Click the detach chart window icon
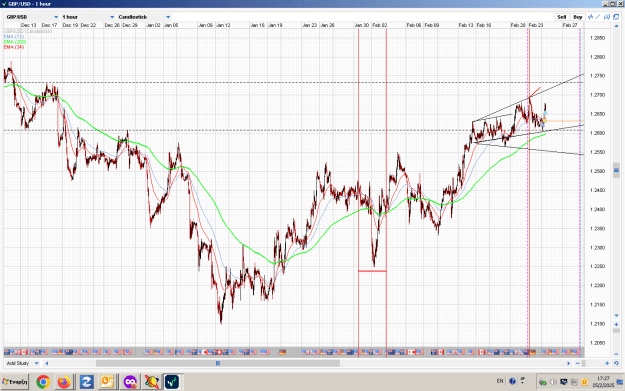The width and height of the screenshot is (625, 391). click(616, 17)
